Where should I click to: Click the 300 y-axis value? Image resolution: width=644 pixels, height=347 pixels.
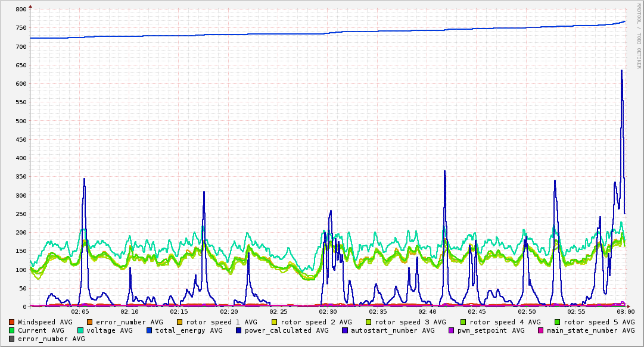[21, 195]
